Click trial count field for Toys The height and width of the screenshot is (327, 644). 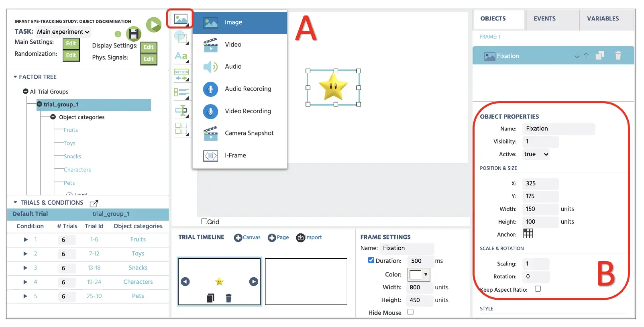coord(66,254)
